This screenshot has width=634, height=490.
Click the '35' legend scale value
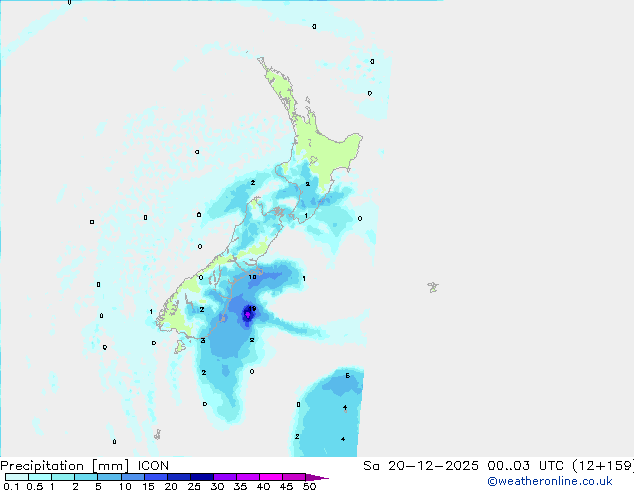[x=240, y=486]
